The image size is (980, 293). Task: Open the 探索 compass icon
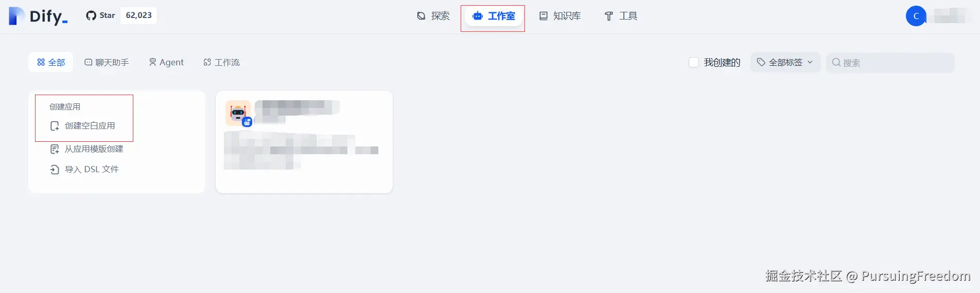tap(421, 16)
